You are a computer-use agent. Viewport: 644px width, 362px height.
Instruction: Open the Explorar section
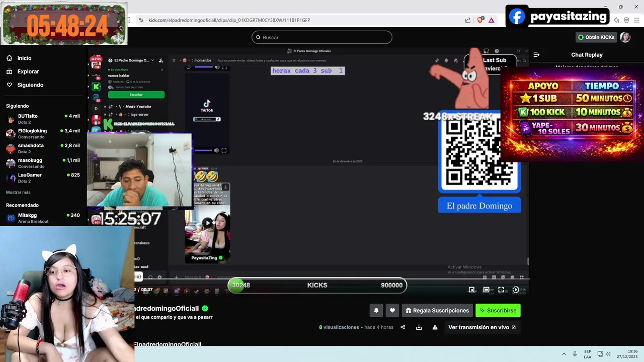pos(23,71)
